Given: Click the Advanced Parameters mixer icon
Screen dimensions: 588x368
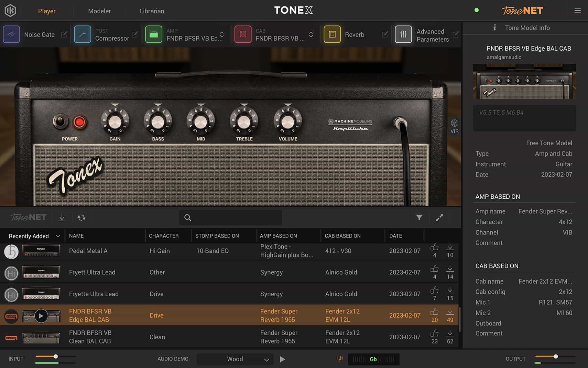Looking at the screenshot, I should coord(403,34).
